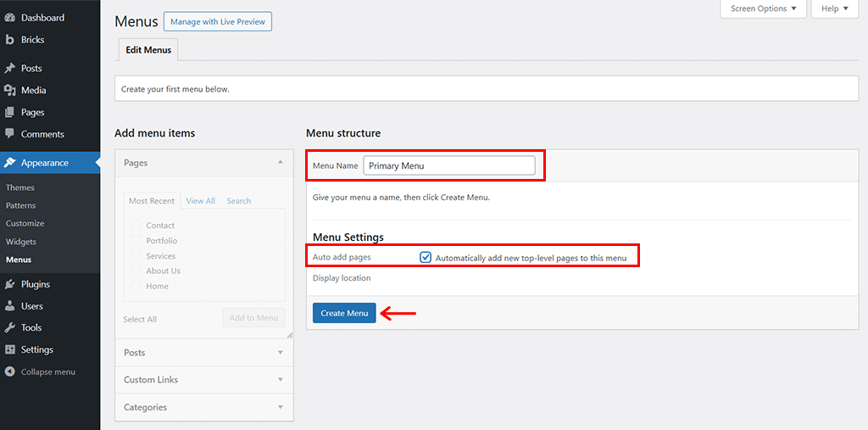Focus the Menu Name input field

[x=449, y=165]
